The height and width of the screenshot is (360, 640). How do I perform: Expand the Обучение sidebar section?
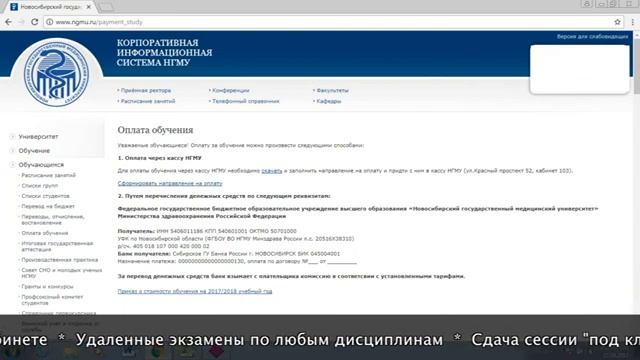click(34, 151)
